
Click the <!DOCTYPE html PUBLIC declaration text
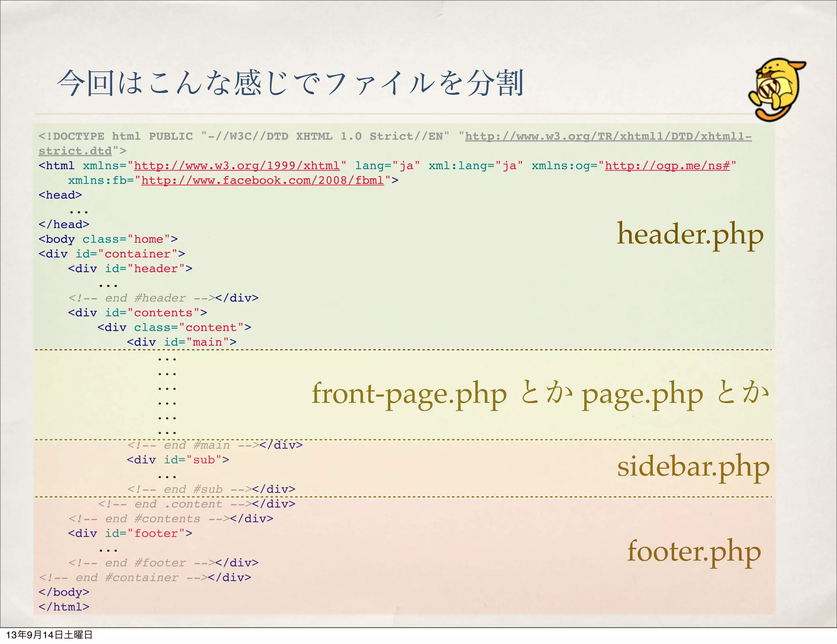116,136
